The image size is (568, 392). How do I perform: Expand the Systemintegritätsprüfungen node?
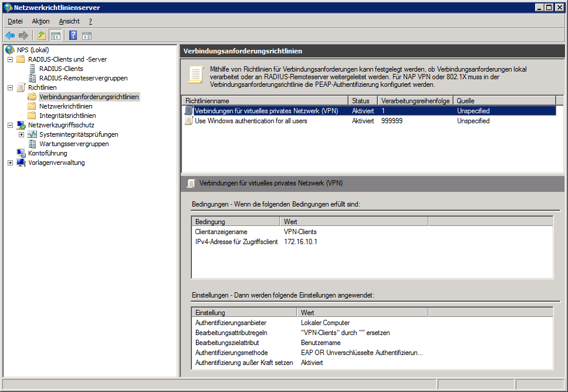coord(21,134)
